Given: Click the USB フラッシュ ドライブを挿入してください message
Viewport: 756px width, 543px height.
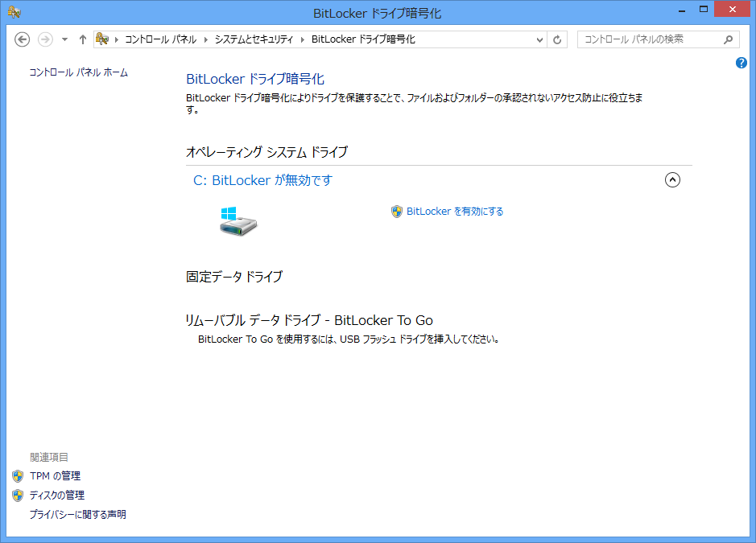Looking at the screenshot, I should point(348,339).
